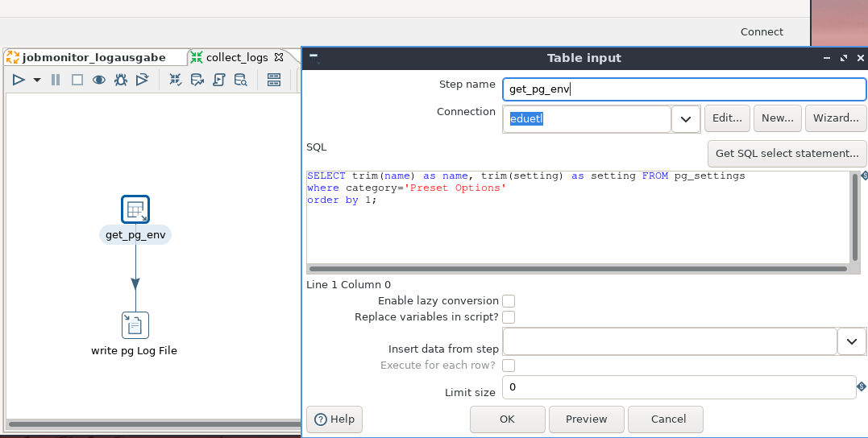Confirm the dialog with OK
The width and height of the screenshot is (868, 438).
(508, 419)
